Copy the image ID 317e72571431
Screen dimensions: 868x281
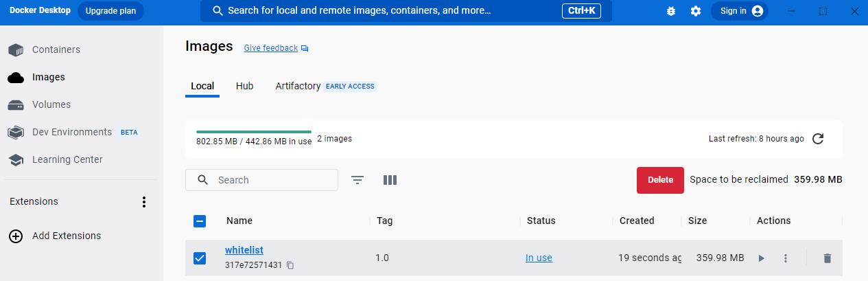(x=290, y=265)
